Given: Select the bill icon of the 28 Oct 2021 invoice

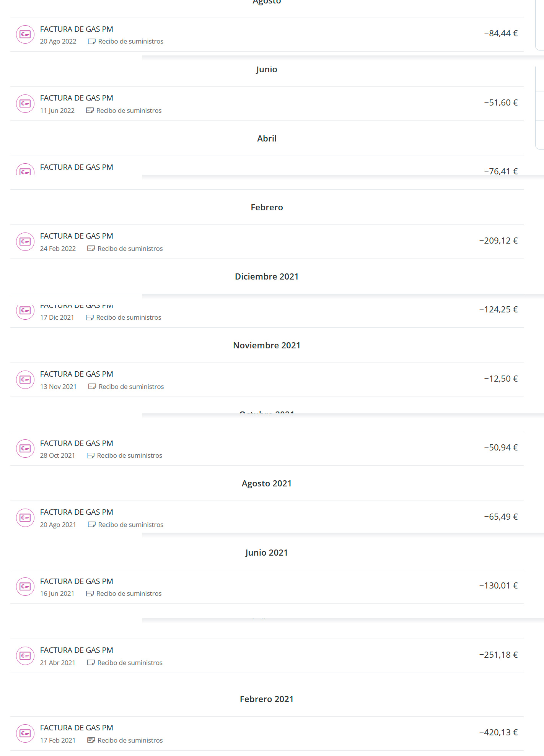Looking at the screenshot, I should click(x=25, y=449).
